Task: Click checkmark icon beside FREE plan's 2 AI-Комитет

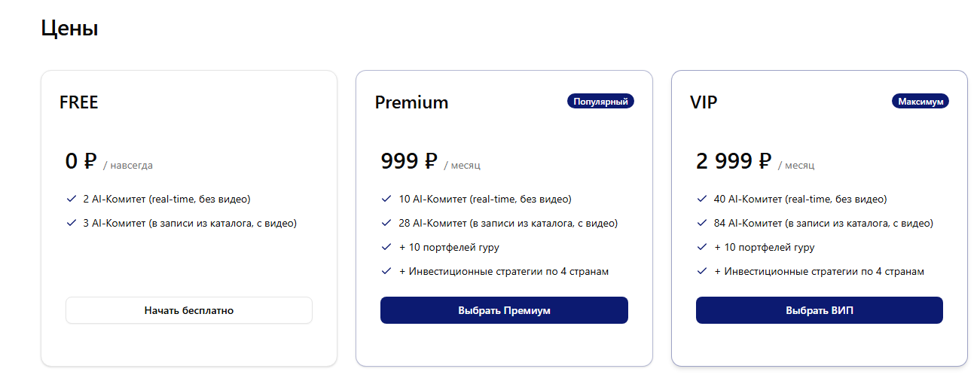Action: pos(72,200)
